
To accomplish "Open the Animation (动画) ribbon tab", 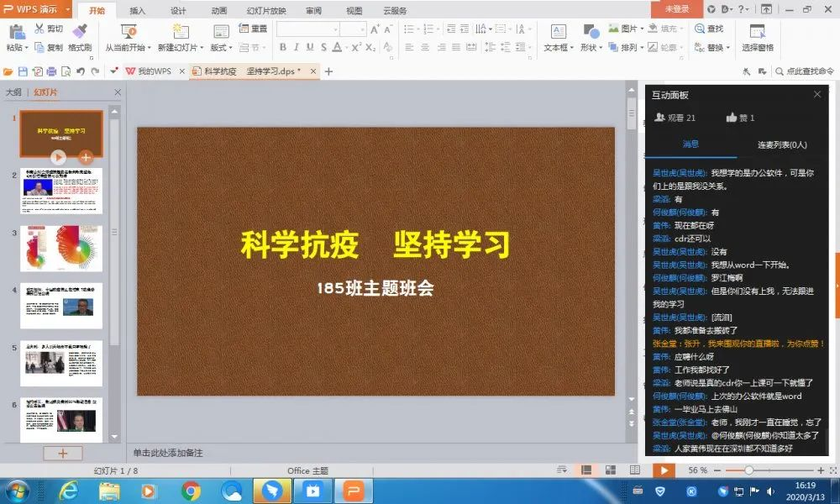I will coord(219,11).
